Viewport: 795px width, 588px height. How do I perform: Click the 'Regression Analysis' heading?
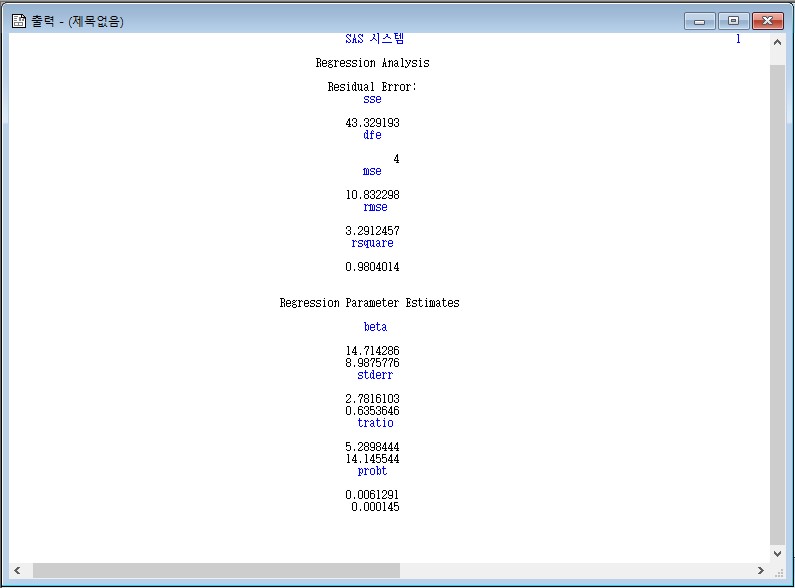click(372, 63)
